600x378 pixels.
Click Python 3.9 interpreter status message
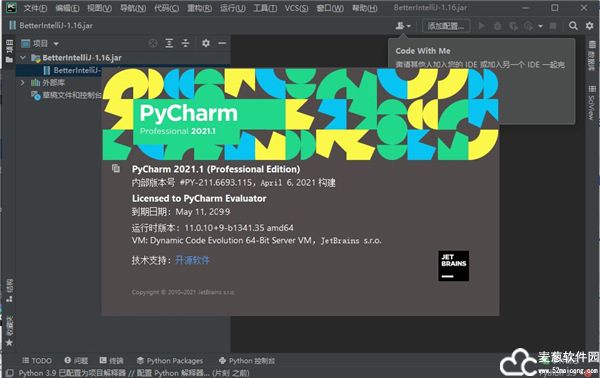coord(134,373)
